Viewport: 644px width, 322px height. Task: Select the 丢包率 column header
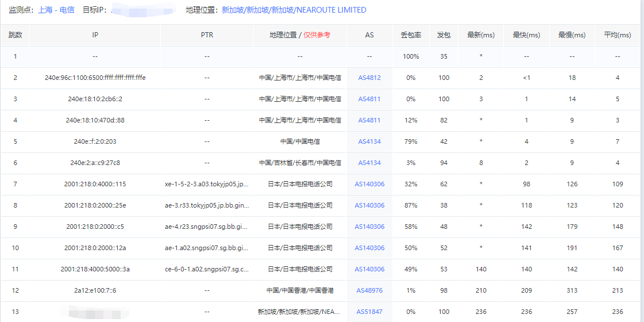click(x=411, y=36)
